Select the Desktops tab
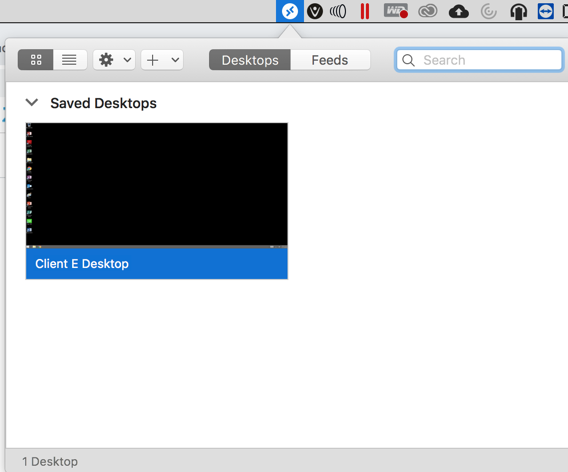The image size is (568, 472). point(250,60)
